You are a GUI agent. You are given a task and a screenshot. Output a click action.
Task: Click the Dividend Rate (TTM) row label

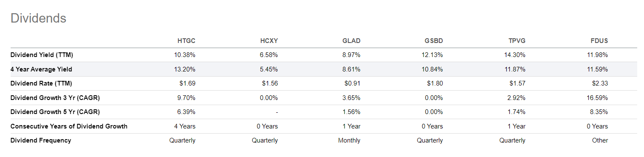coord(38,83)
